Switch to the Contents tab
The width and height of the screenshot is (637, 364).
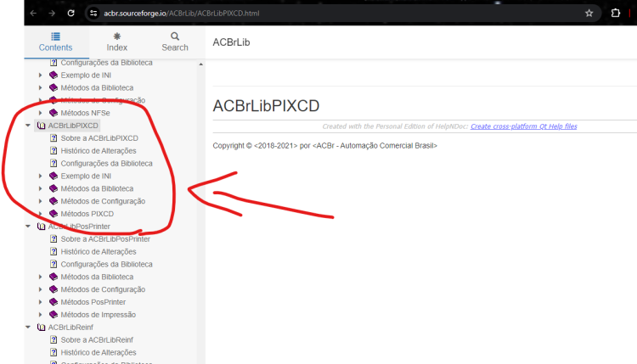tap(56, 42)
